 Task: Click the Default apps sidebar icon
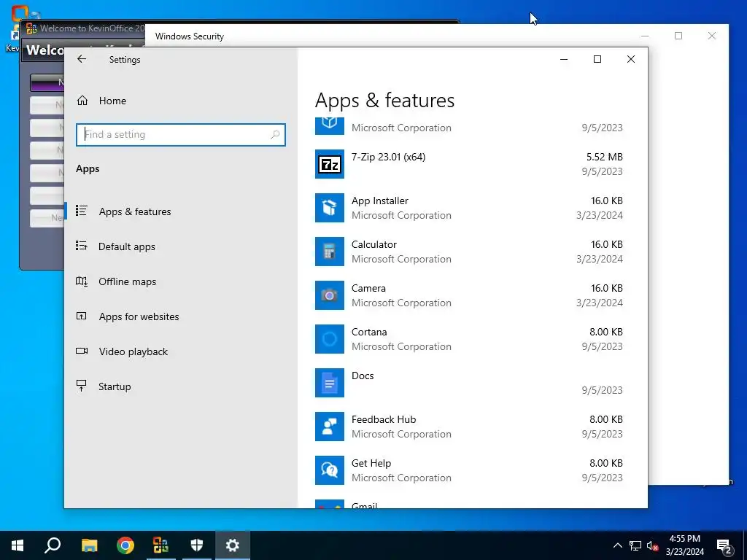click(82, 246)
